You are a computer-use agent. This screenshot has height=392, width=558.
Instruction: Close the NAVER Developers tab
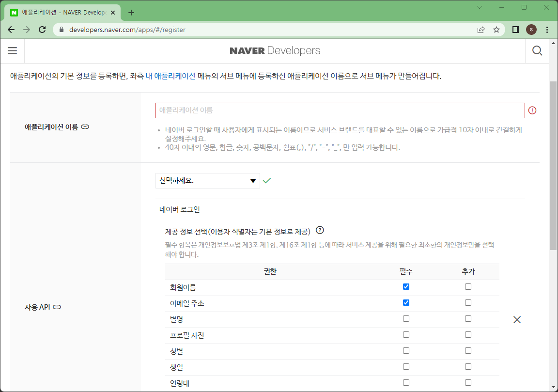(113, 13)
